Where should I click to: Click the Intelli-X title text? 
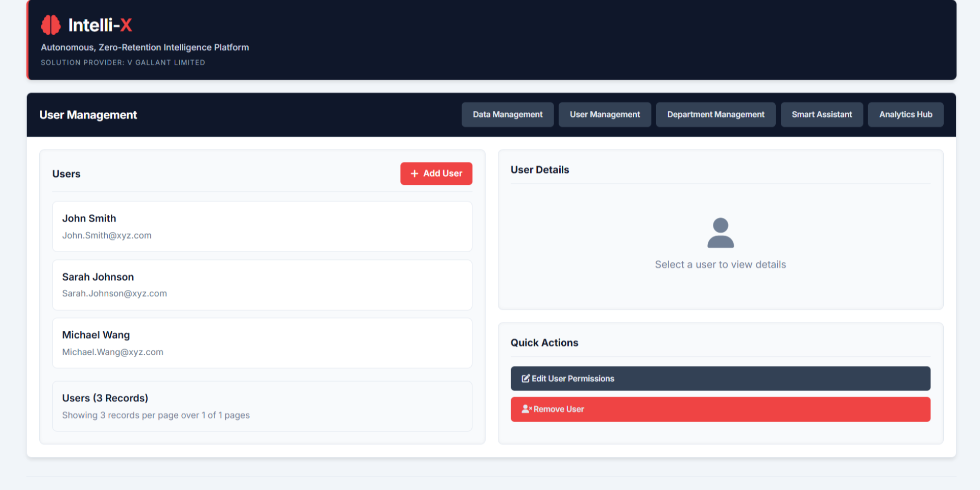pyautogui.click(x=100, y=25)
